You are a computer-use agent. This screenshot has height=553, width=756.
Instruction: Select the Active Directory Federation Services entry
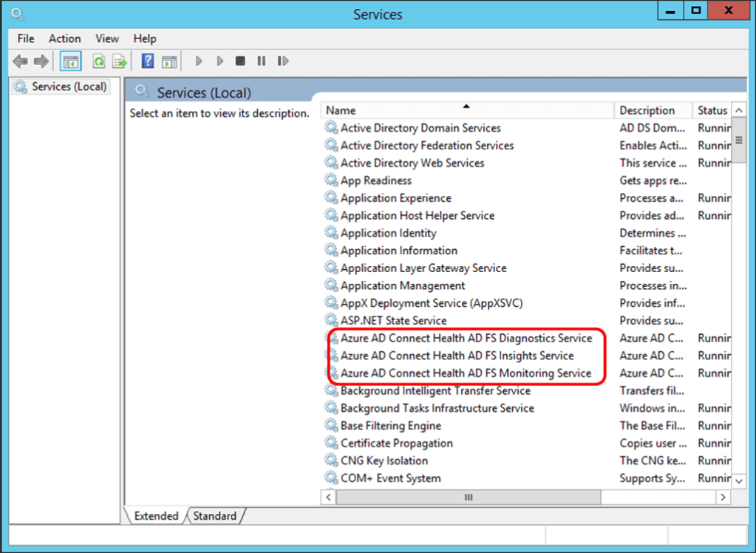click(x=426, y=146)
